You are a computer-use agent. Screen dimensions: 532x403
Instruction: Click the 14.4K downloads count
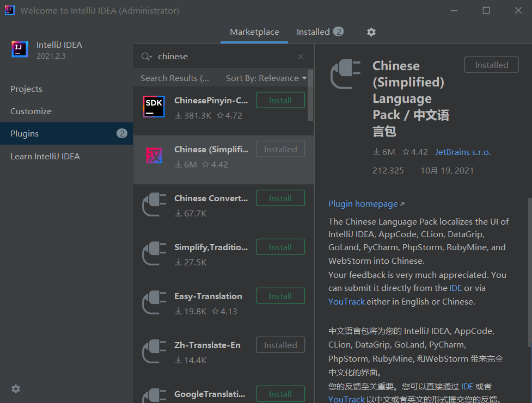tap(191, 360)
